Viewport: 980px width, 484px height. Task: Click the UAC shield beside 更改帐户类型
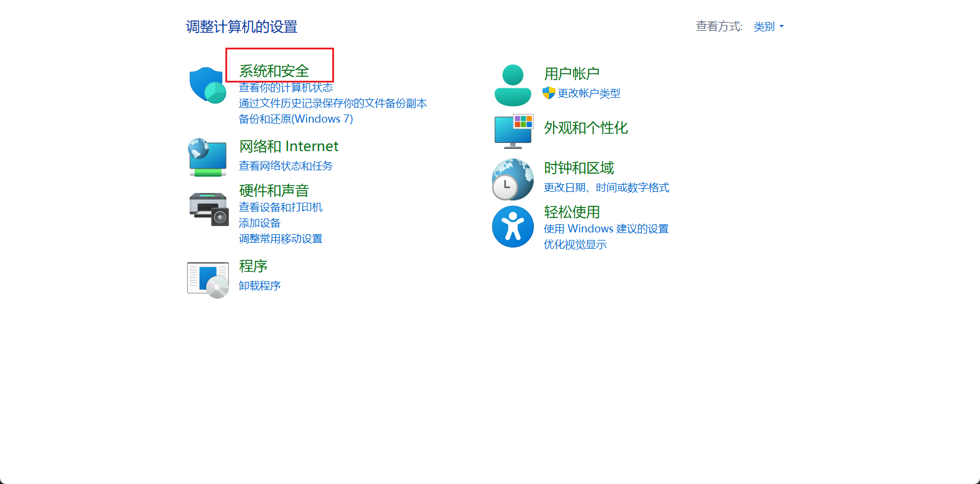[x=549, y=93]
